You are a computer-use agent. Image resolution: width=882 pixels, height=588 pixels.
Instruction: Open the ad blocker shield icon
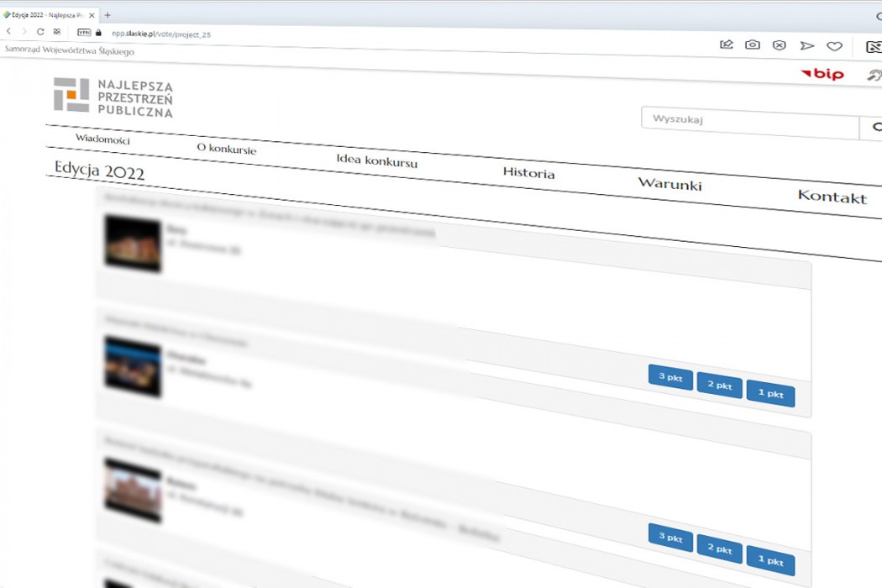click(x=779, y=45)
